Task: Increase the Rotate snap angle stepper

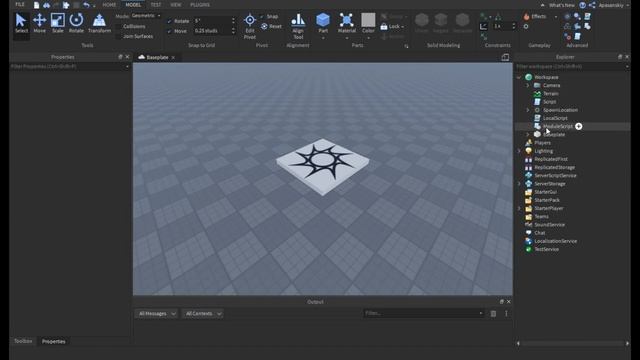Action: 233,19
